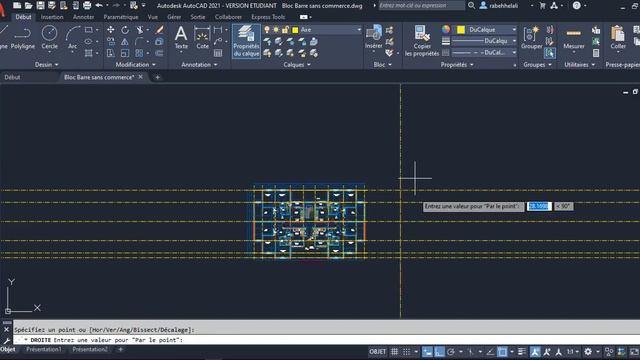This screenshot has width=640, height=360.
Task: Activate the Rotate tool
Action: [x=125, y=30]
